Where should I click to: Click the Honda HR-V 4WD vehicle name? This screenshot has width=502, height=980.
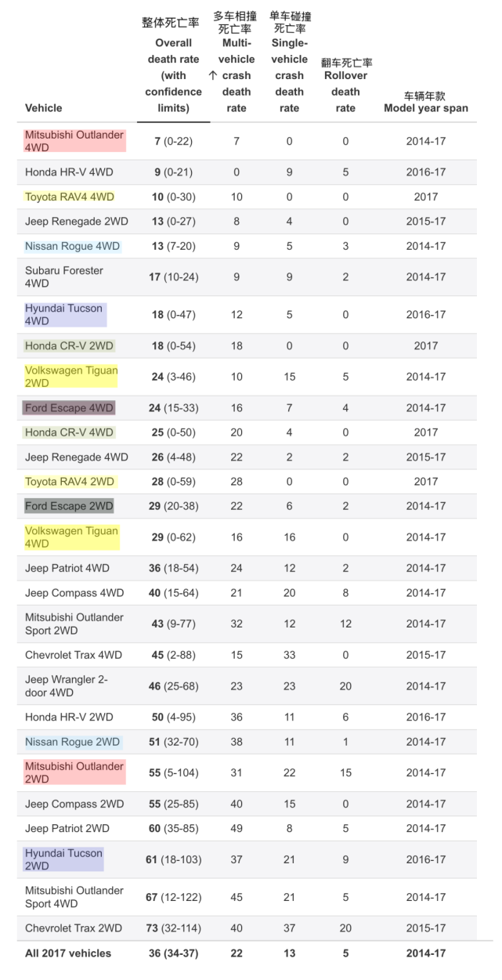tap(67, 172)
